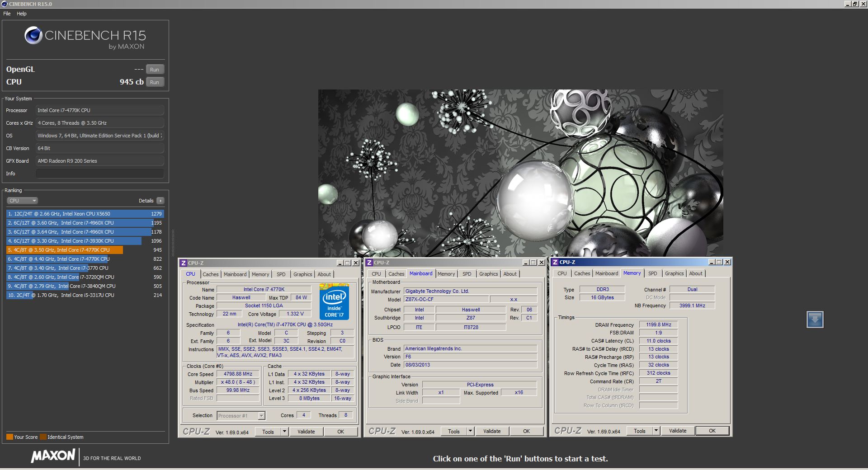Click Core Speed value 4798.88 MHz
This screenshot has width=868, height=470.
click(x=238, y=374)
